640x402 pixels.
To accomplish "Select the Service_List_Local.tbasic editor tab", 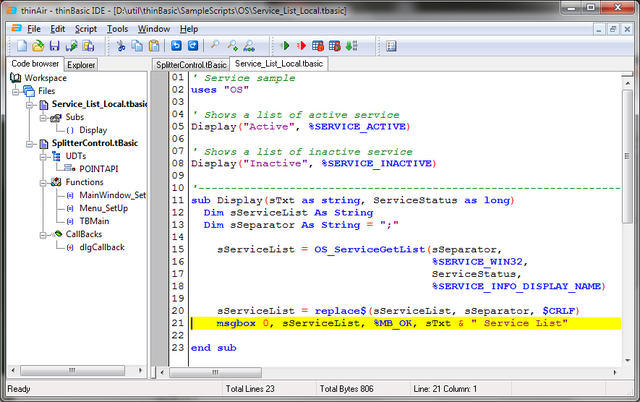I will pyautogui.click(x=279, y=64).
